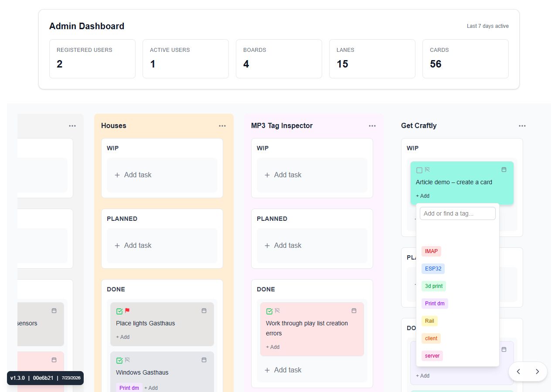This screenshot has height=392, width=558.
Task: Click Work through play list creation errors text
Action: click(x=307, y=328)
